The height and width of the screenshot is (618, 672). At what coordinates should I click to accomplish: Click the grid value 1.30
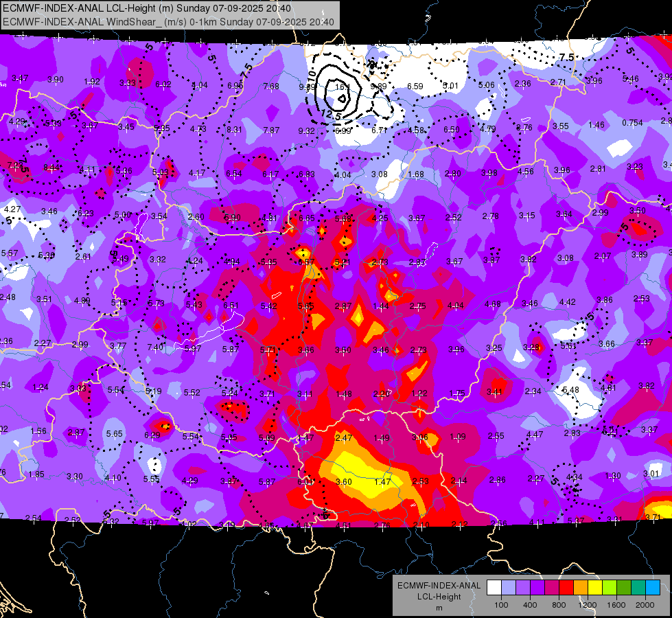(613, 476)
